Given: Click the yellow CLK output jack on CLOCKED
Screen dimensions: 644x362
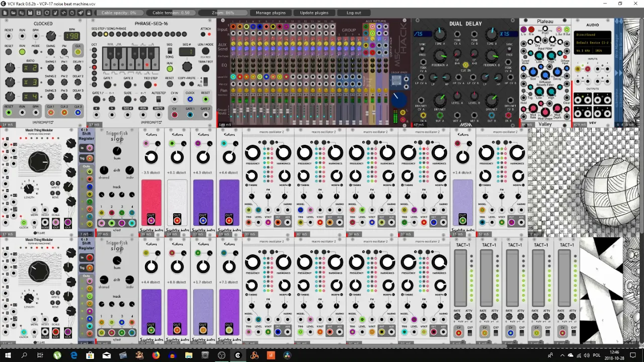Looking at the screenshot, I should tap(78, 52).
